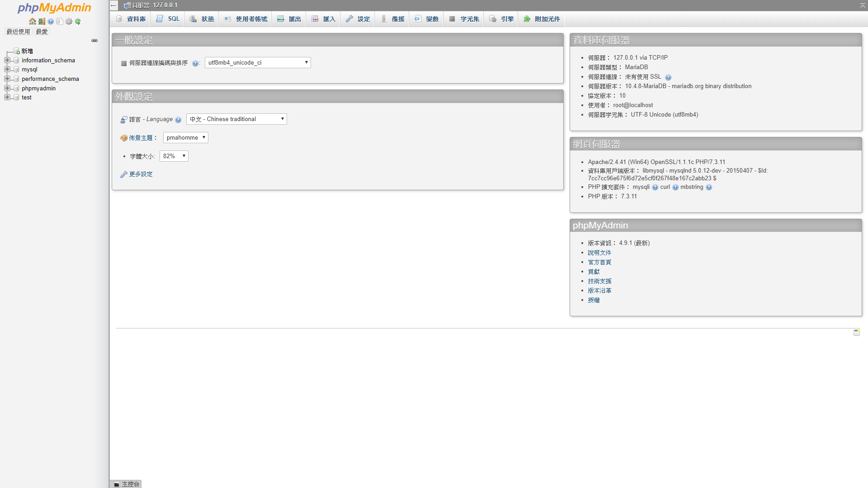This screenshot has height=488, width=868.
Task: Open the phpMyAdmin home icon
Action: 32,21
